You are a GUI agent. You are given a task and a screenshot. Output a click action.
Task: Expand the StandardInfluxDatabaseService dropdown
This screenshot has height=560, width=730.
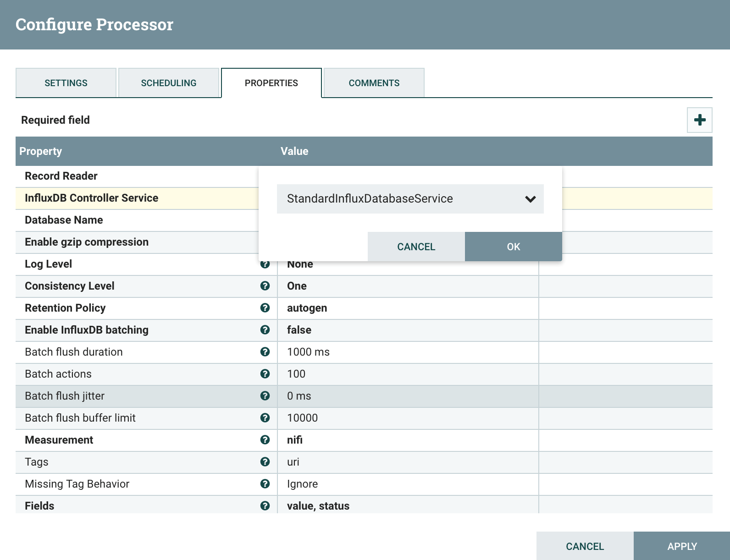pyautogui.click(x=410, y=199)
